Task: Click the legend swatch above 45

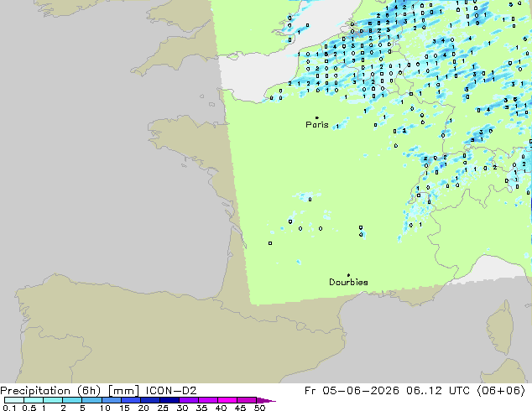Action: [x=247, y=400]
